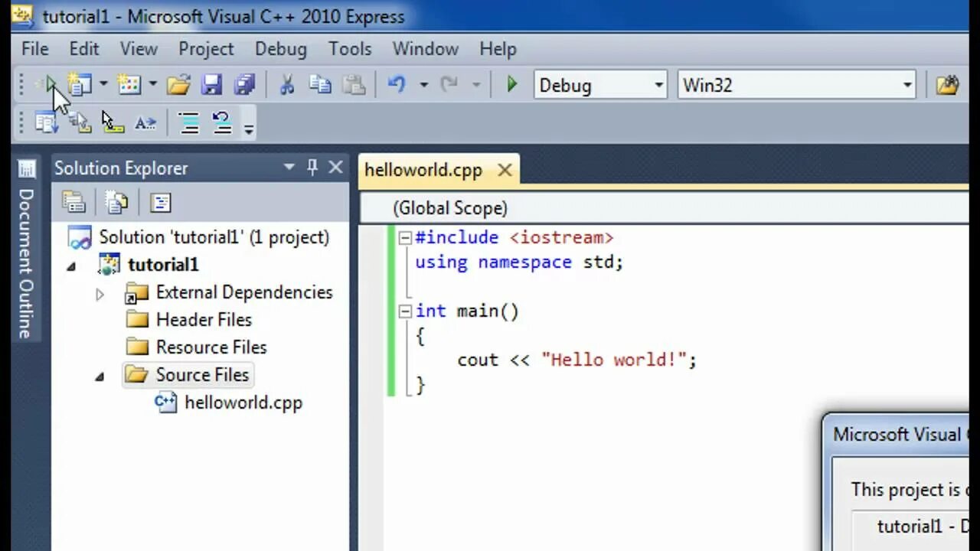Select helloworld.cpp in Solution Explorer
Viewport: 980px width, 551px height.
pos(243,403)
